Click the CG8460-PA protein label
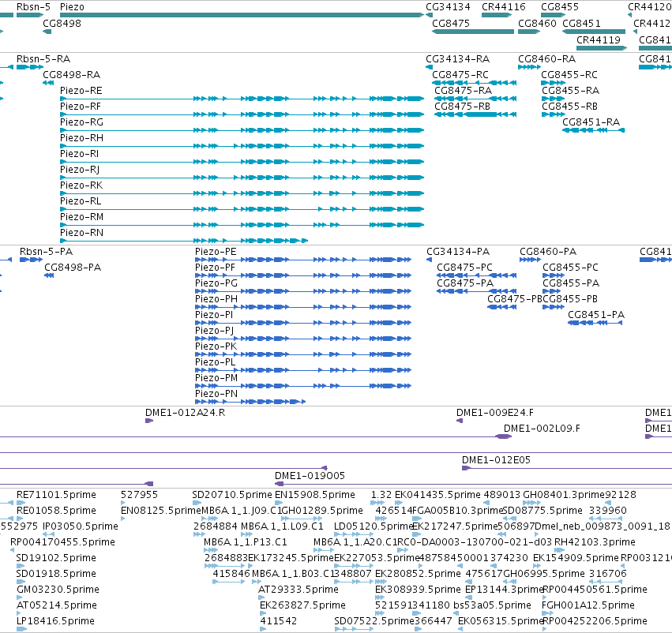 [548, 252]
